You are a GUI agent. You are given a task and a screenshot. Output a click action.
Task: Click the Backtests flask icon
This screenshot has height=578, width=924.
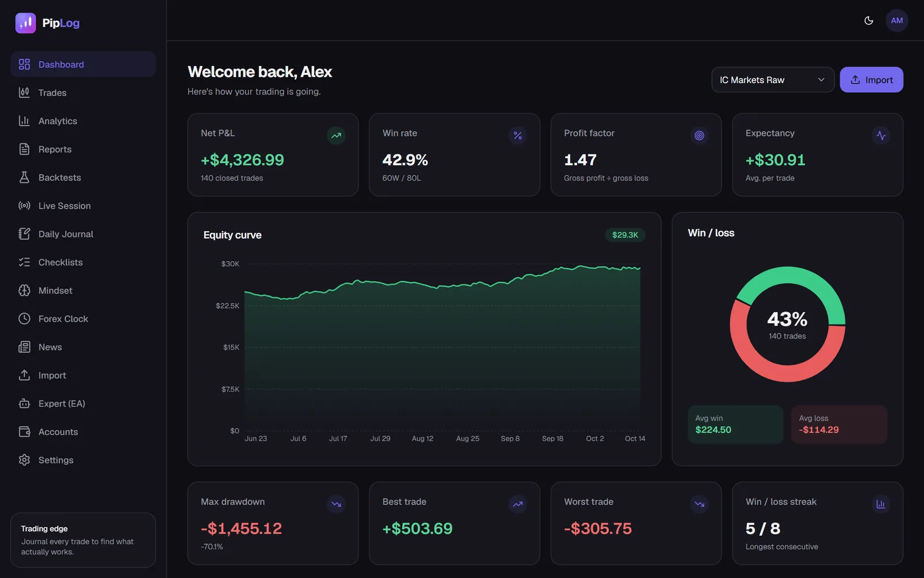[24, 177]
